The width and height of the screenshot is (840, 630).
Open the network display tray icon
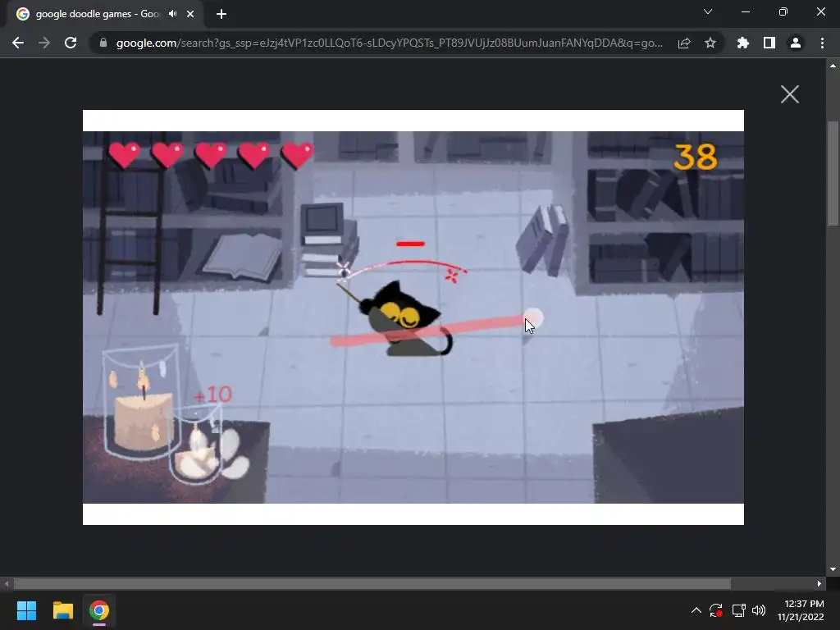(739, 610)
